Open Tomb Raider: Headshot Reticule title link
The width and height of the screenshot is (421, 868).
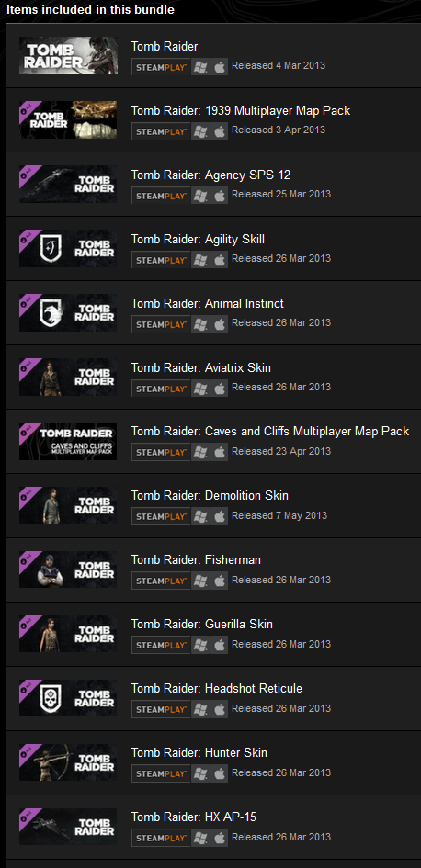(x=217, y=688)
